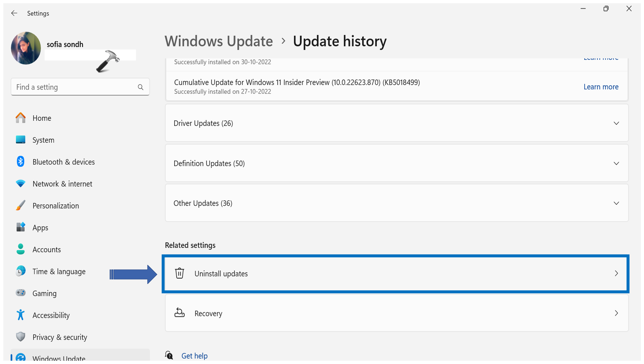This screenshot has height=364, width=644.
Task: Click the Gaming controller icon
Action: [x=20, y=293]
